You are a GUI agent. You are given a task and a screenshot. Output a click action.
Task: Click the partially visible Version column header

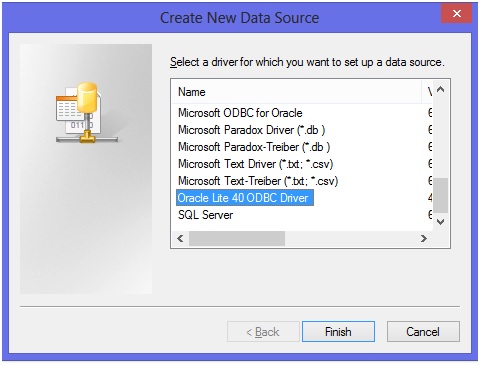pyautogui.click(x=428, y=92)
